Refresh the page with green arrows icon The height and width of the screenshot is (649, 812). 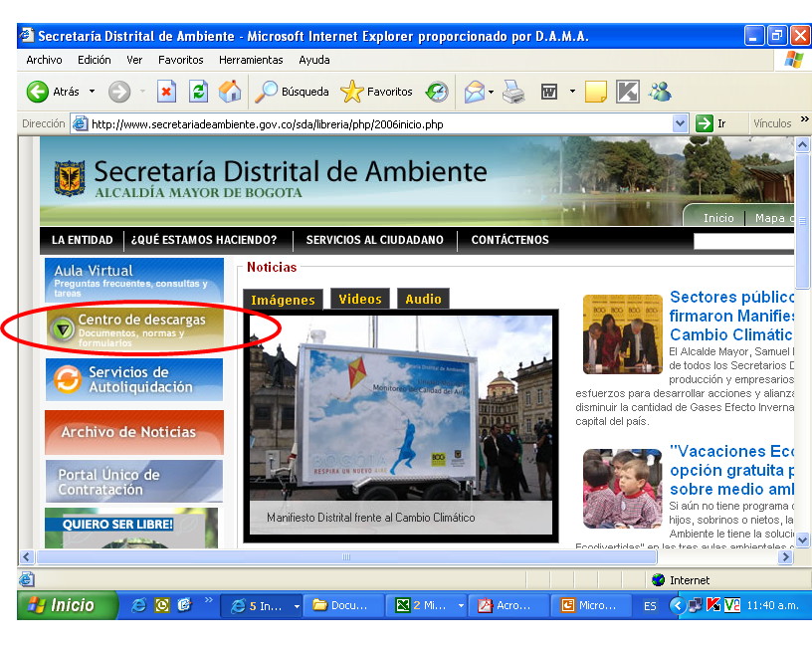[198, 92]
